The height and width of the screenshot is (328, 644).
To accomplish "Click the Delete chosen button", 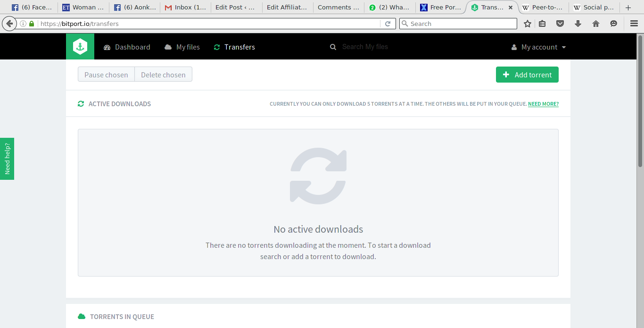I will [163, 75].
